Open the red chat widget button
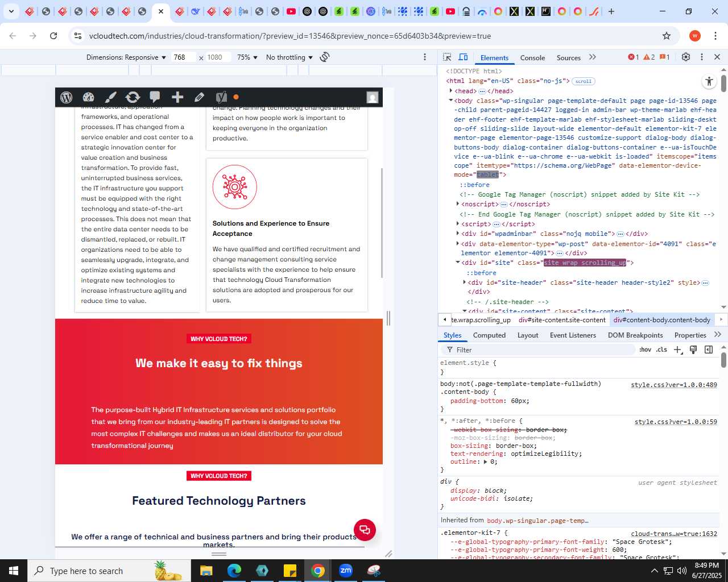This screenshot has width=728, height=582. (365, 530)
